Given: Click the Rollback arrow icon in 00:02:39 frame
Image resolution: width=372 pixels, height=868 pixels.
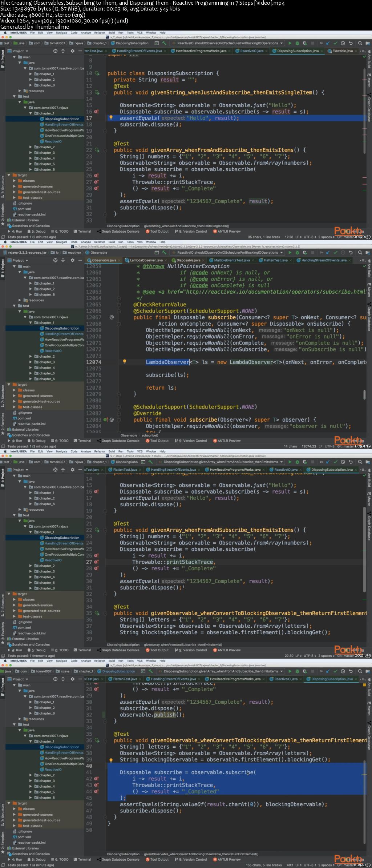Looking at the screenshot, I should point(351,671).
